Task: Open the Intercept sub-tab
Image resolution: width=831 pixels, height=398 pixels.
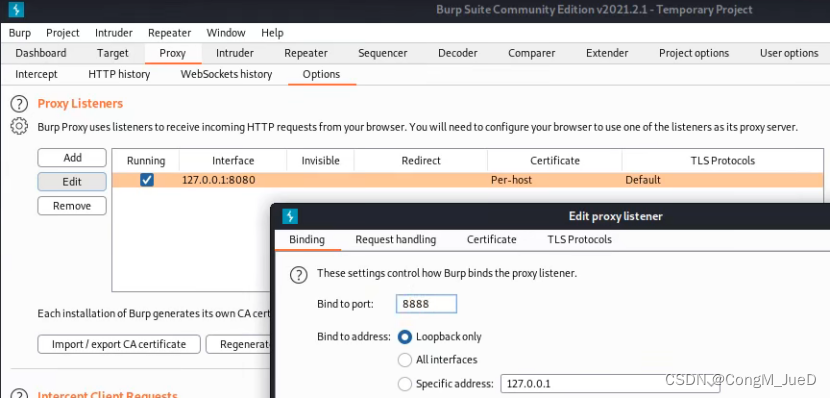Action: coord(36,74)
